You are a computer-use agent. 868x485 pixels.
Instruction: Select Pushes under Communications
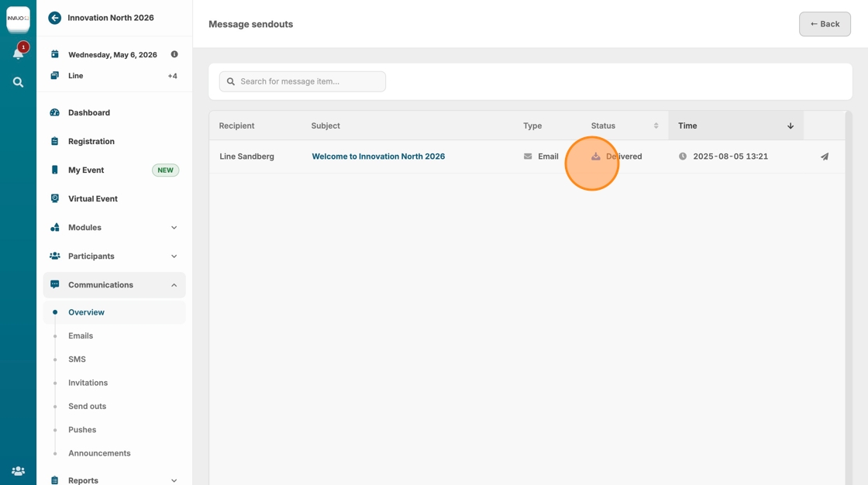pos(82,430)
